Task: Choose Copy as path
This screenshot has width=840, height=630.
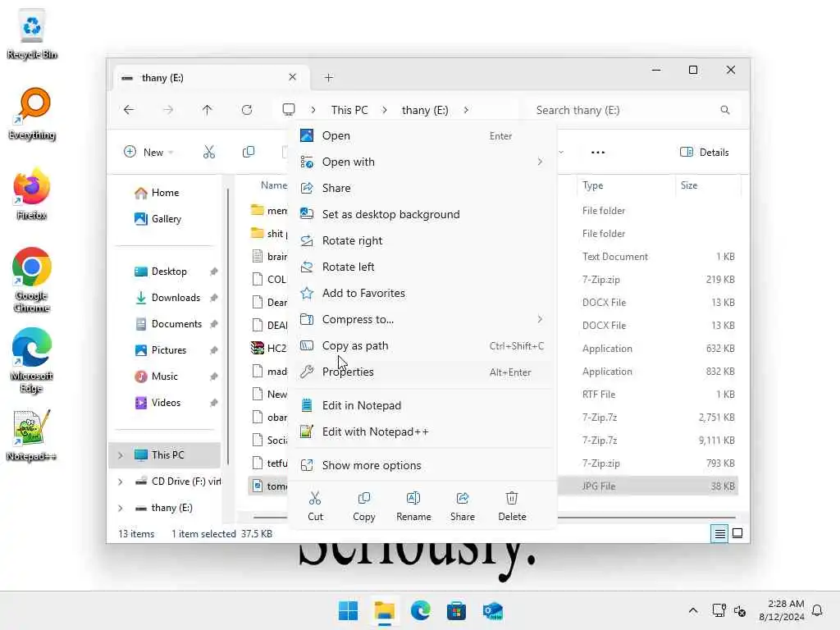Action: (x=422, y=345)
